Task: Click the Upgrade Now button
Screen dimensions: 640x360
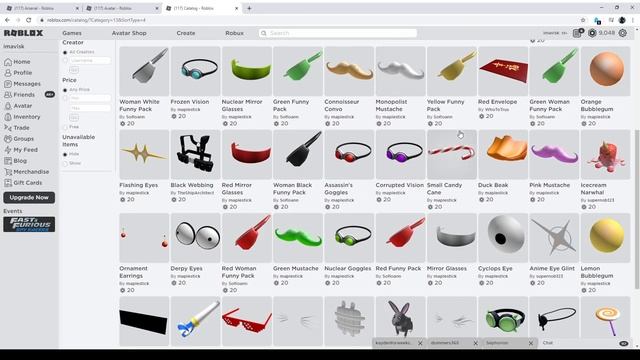Action: click(29, 198)
